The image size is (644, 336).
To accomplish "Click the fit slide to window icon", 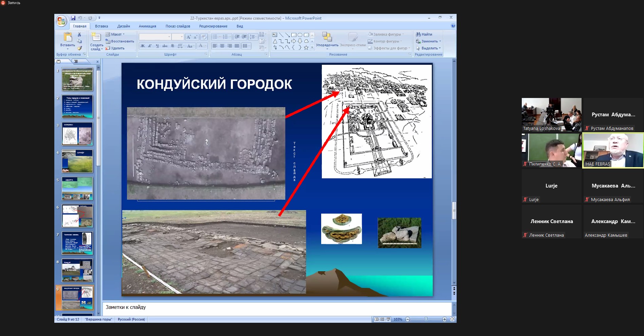I will pyautogui.click(x=452, y=319).
